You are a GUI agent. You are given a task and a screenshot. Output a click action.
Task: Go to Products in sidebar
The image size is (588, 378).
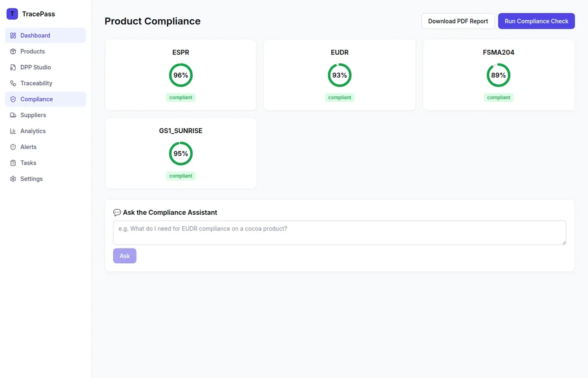coord(45,52)
